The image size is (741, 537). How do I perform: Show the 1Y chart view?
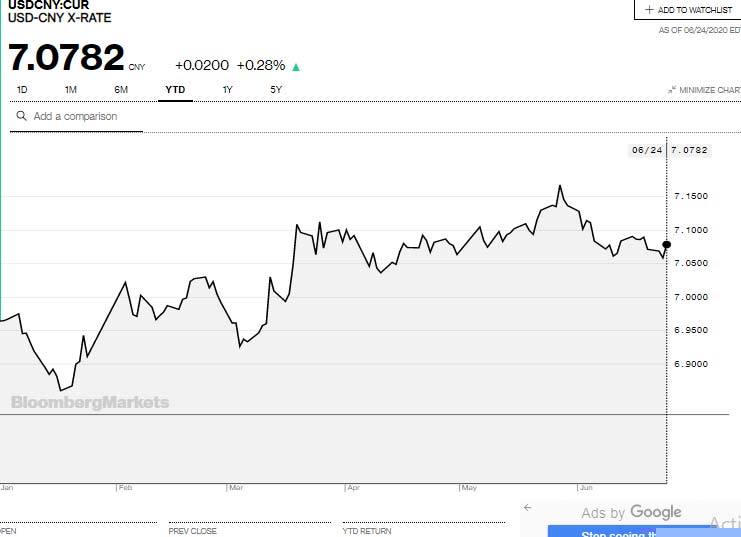coord(227,90)
